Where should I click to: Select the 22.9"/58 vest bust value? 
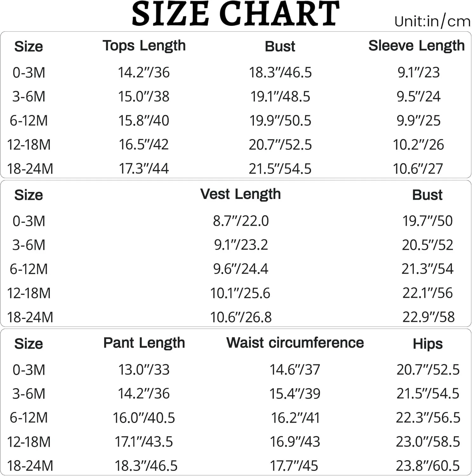(428, 317)
